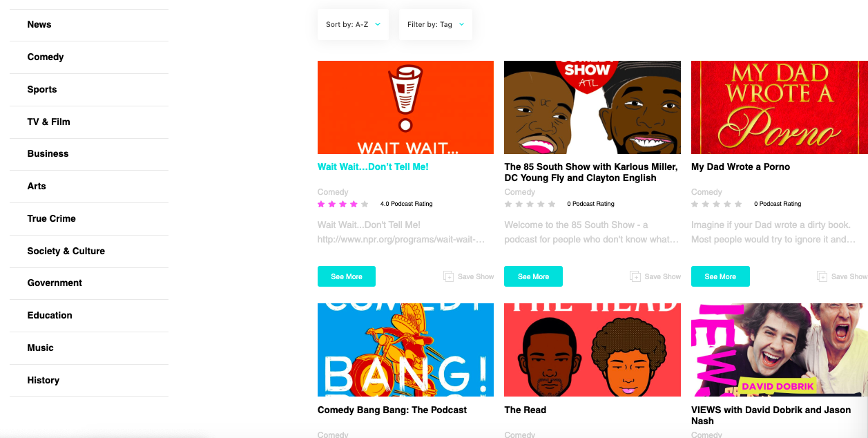868x438 pixels.
Task: Click Save Show icon for The 85 South Show
Action: pos(635,276)
